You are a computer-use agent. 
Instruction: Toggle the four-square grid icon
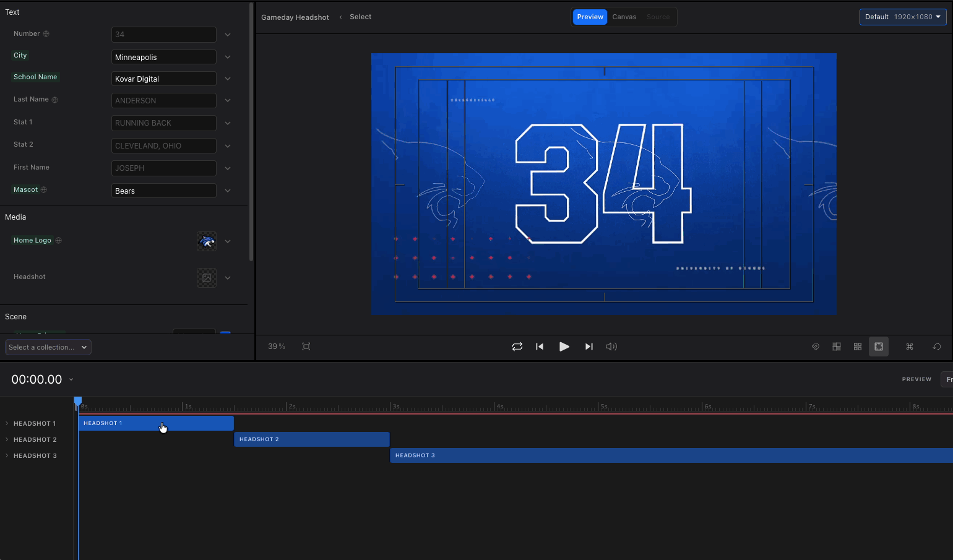tap(858, 347)
